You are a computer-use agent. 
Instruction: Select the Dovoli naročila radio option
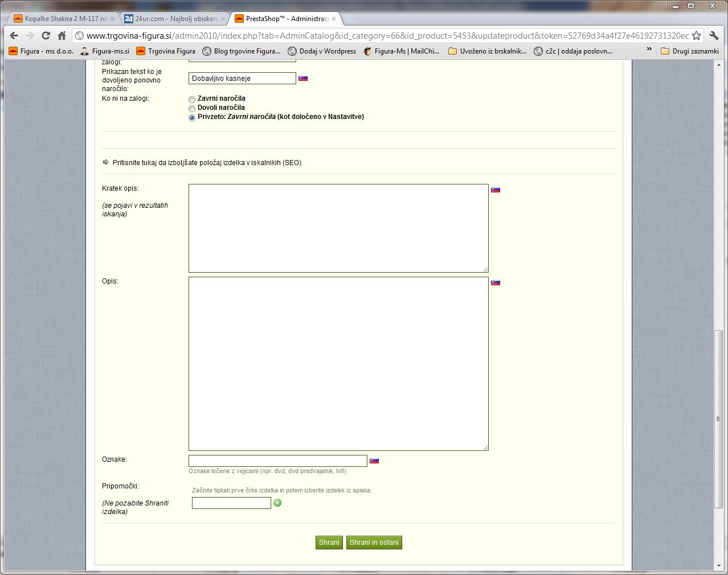(192, 108)
